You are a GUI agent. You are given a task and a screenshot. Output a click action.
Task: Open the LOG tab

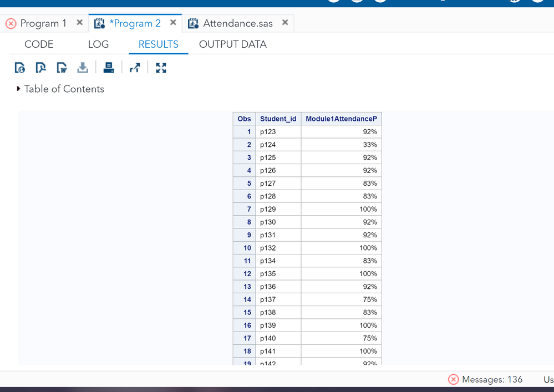pos(98,44)
